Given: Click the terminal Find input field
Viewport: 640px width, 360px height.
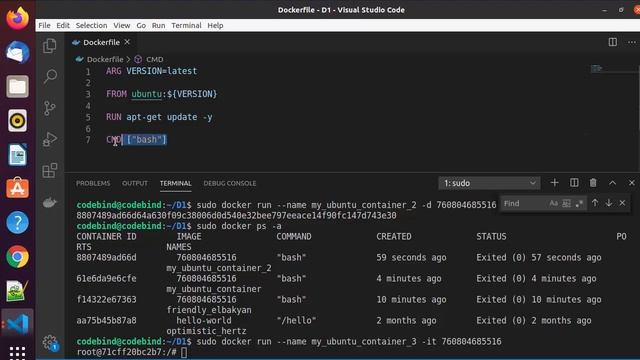Looking at the screenshot, I should point(523,203).
